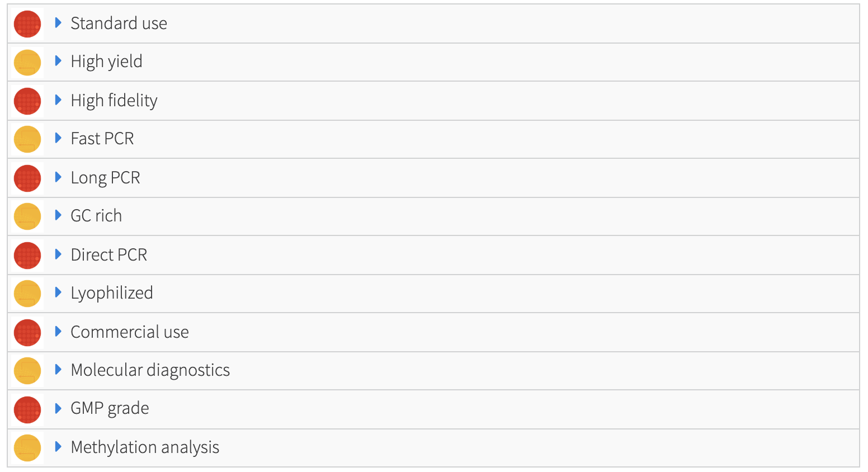Expand the Fast PCR disclosure arrow
868x472 pixels.
point(58,138)
